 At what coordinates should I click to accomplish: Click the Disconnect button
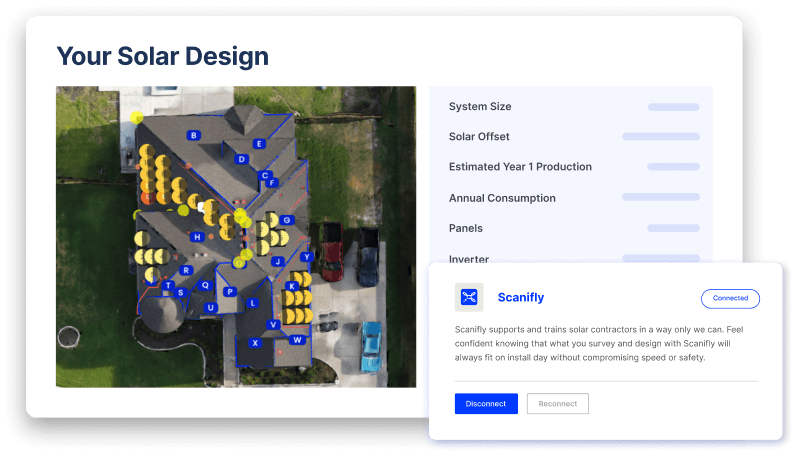486,404
